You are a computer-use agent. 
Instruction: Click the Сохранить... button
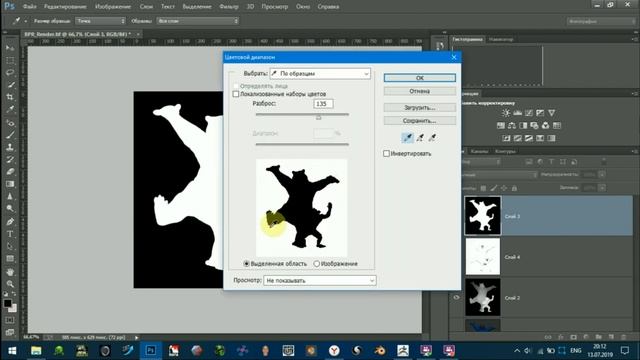[420, 121]
